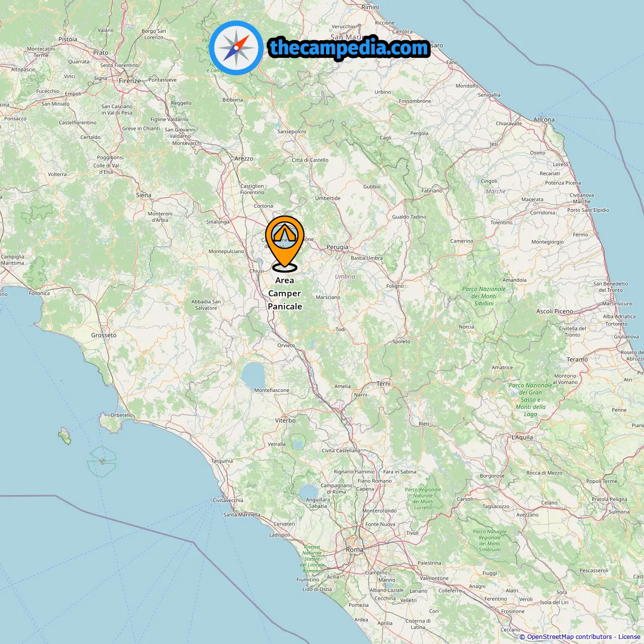The height and width of the screenshot is (644, 644).
Task: Click the Ancona city label
Action: [544, 120]
